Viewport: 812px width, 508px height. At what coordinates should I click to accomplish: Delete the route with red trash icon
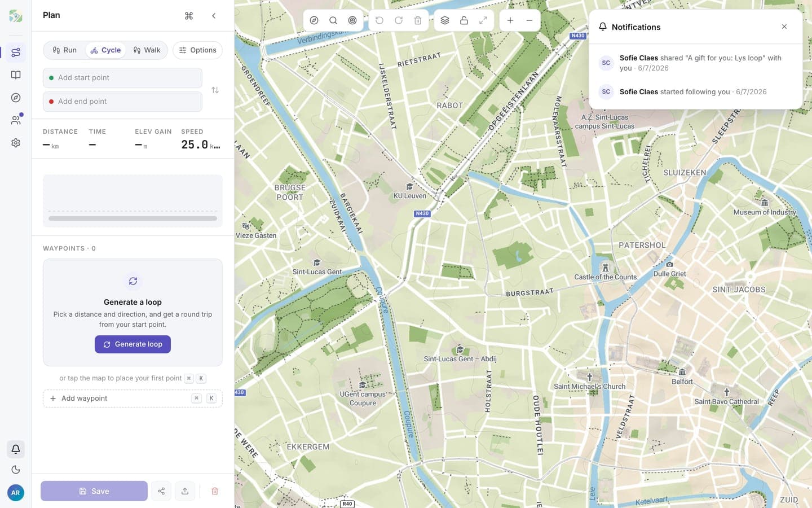[x=215, y=491]
